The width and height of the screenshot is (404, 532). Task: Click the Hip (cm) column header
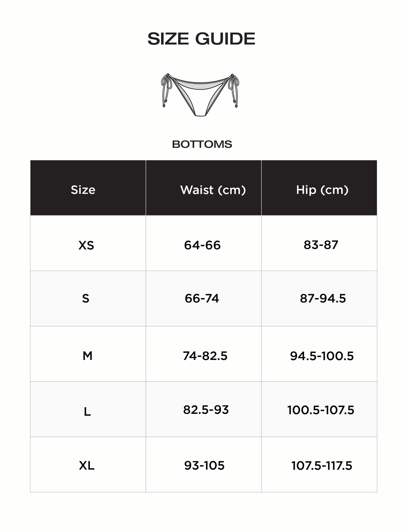tap(322, 190)
